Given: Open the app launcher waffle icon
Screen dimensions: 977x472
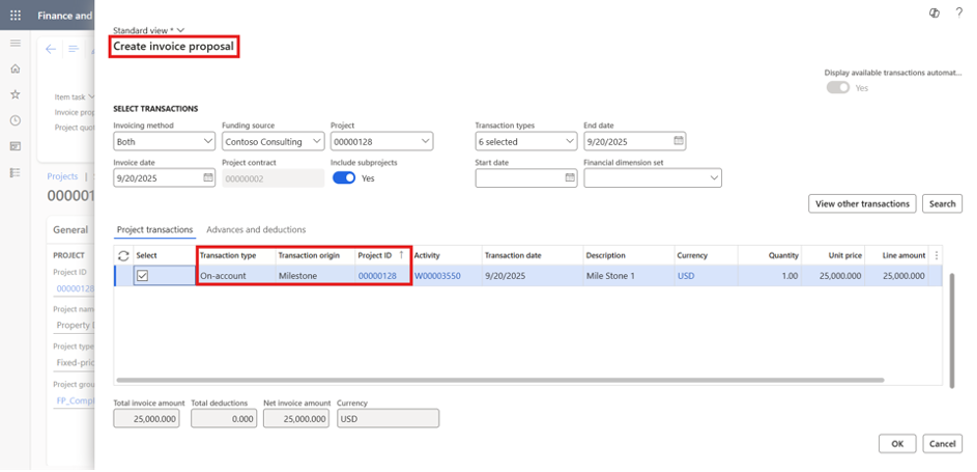Looking at the screenshot, I should coord(16,16).
